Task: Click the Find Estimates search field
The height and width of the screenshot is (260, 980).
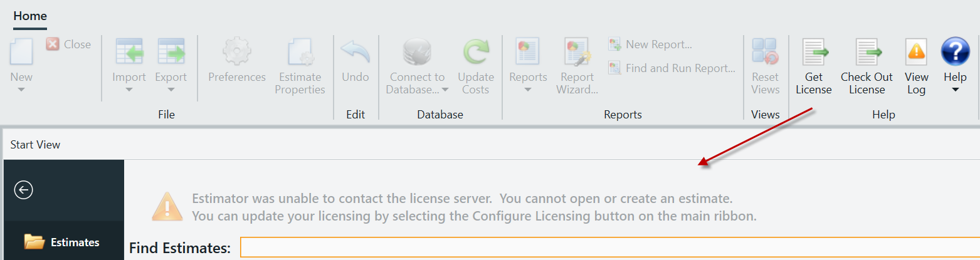Action: tap(610, 247)
